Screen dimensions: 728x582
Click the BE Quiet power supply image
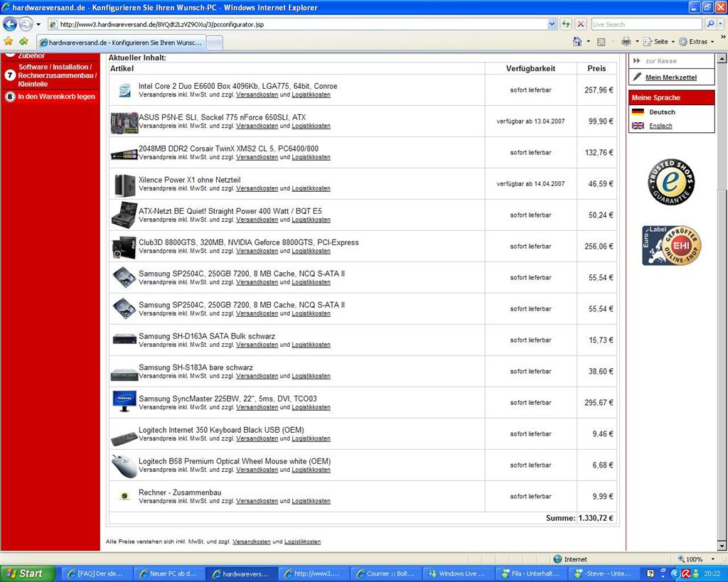click(x=124, y=215)
